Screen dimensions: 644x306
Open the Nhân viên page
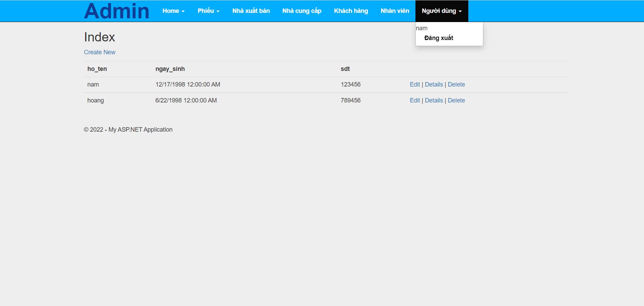(x=394, y=11)
